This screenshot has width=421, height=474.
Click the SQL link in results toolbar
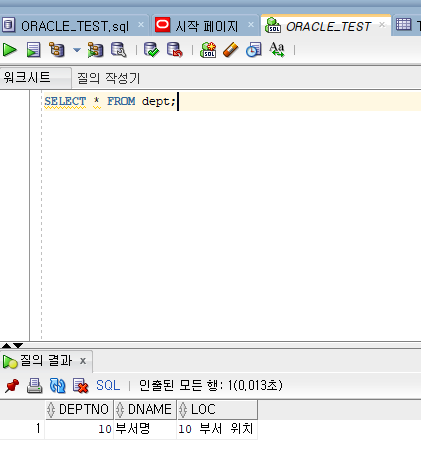tap(108, 386)
